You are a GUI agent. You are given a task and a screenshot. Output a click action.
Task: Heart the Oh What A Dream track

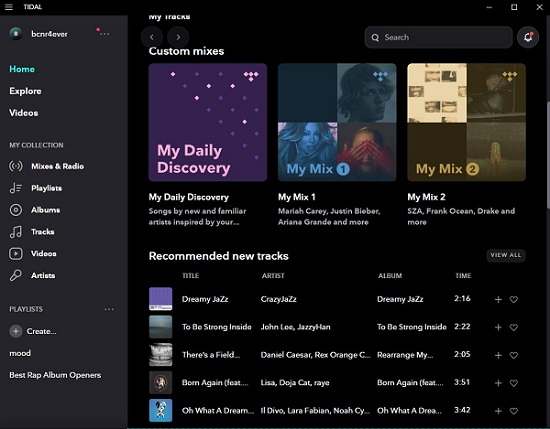(514, 411)
